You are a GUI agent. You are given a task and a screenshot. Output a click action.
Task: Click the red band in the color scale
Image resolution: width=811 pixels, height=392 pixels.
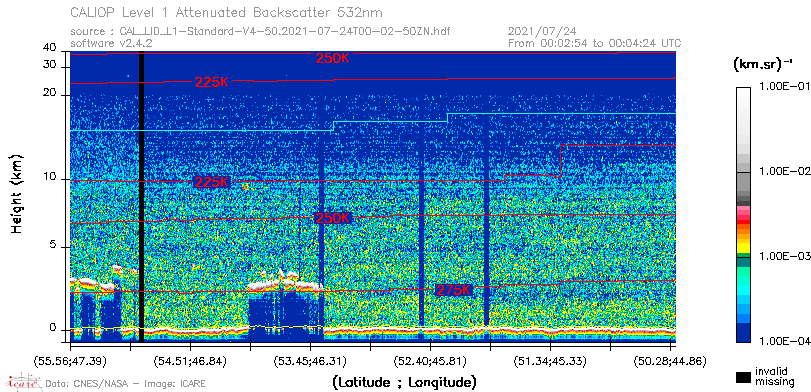click(743, 222)
